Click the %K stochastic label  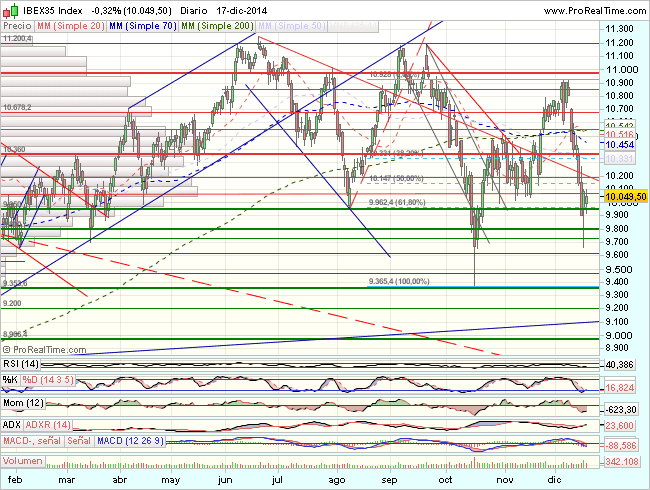coord(10,380)
